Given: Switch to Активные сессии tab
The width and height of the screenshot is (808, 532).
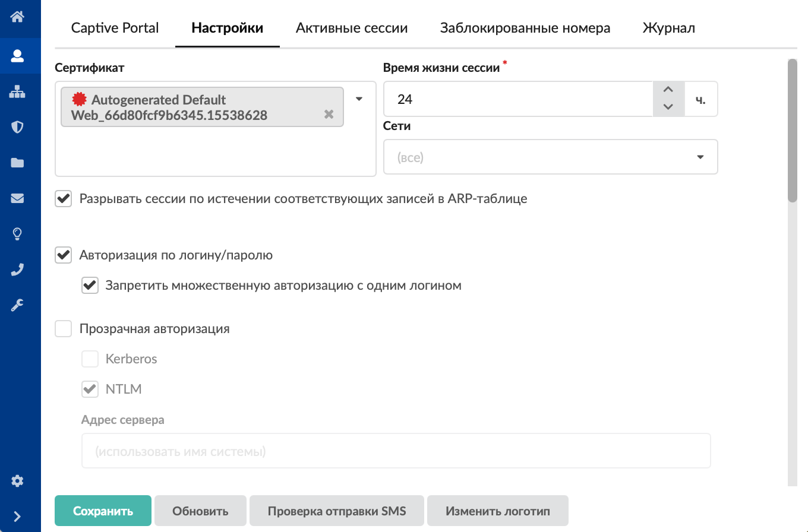Looking at the screenshot, I should tap(352, 28).
